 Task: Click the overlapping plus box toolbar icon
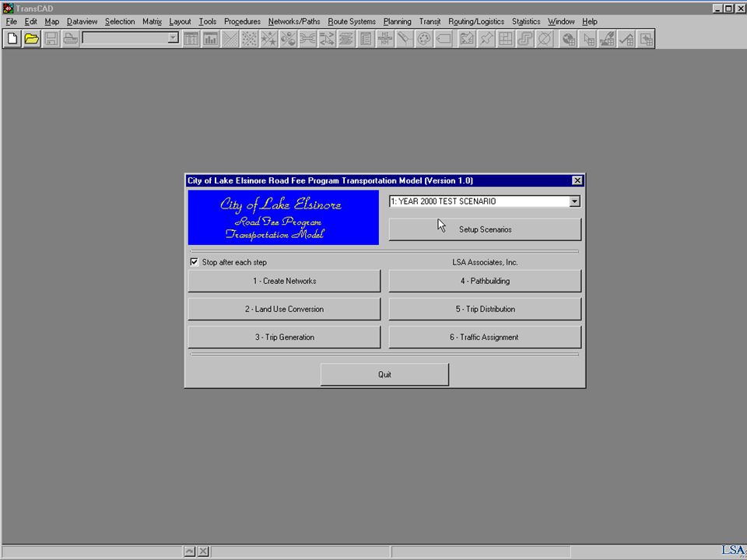point(646,39)
